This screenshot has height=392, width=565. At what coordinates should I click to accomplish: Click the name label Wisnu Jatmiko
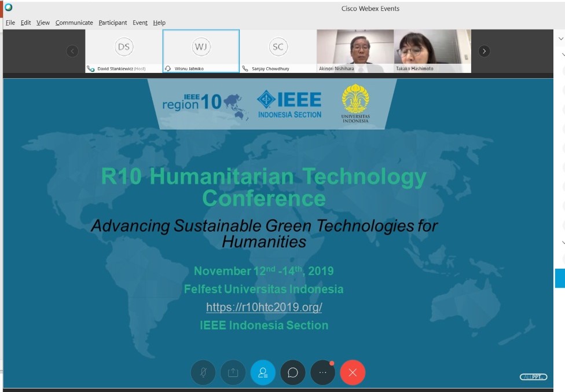189,68
